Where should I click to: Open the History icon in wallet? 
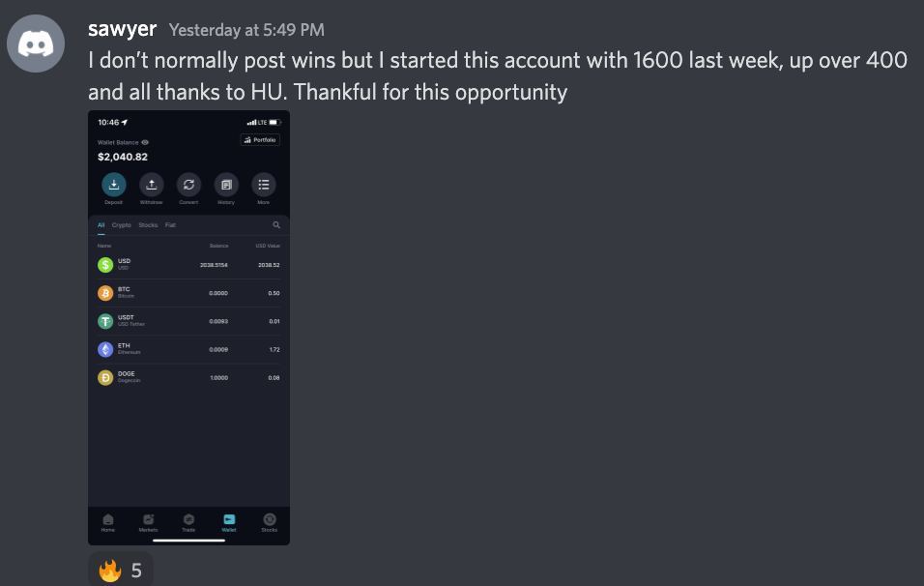[x=226, y=185]
